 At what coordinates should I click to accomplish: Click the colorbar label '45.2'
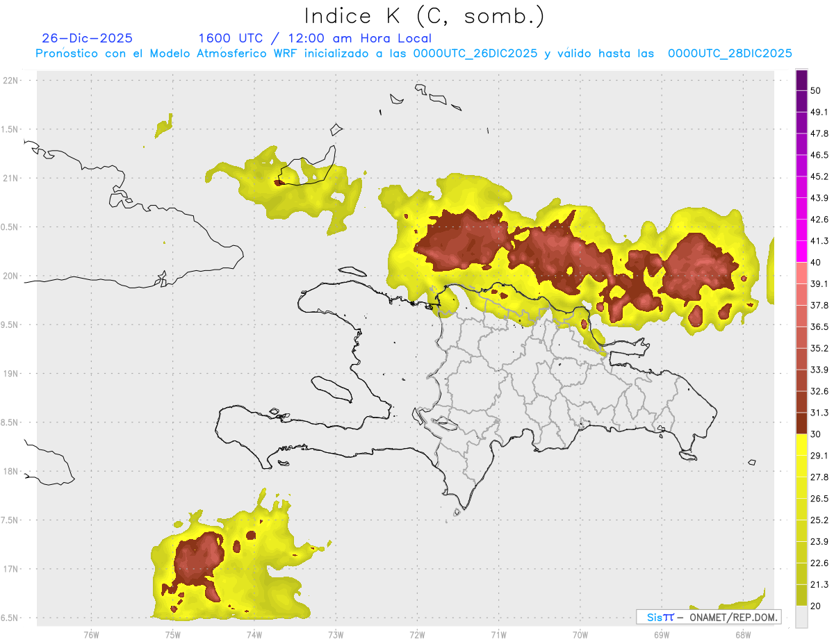[x=820, y=176]
